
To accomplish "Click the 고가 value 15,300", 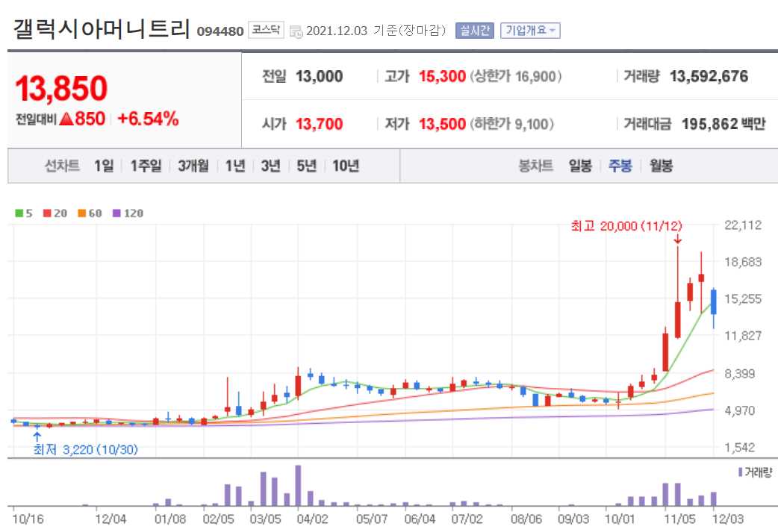I will click(x=442, y=76).
